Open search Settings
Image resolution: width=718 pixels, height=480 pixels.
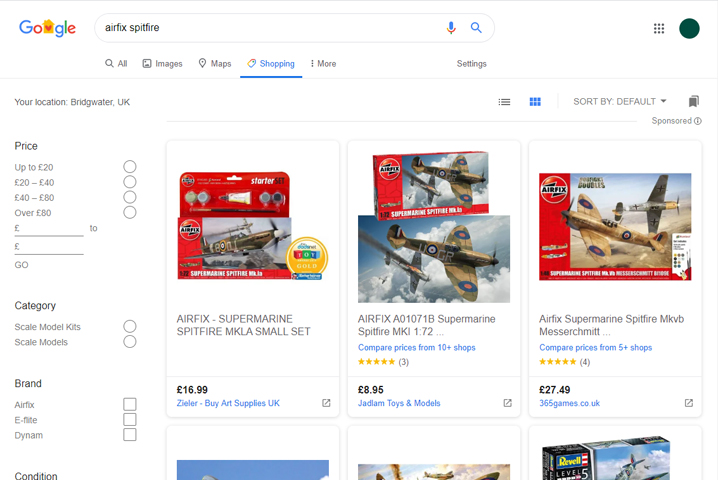pos(472,64)
